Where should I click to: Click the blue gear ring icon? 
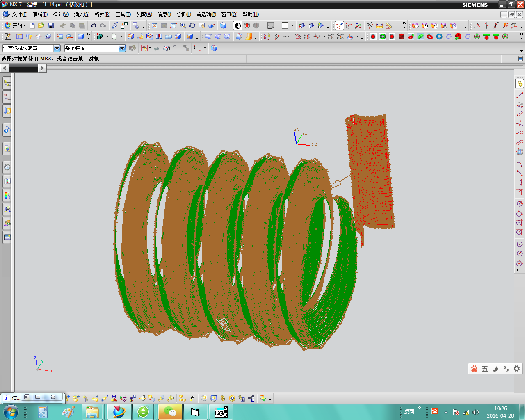[x=439, y=37]
